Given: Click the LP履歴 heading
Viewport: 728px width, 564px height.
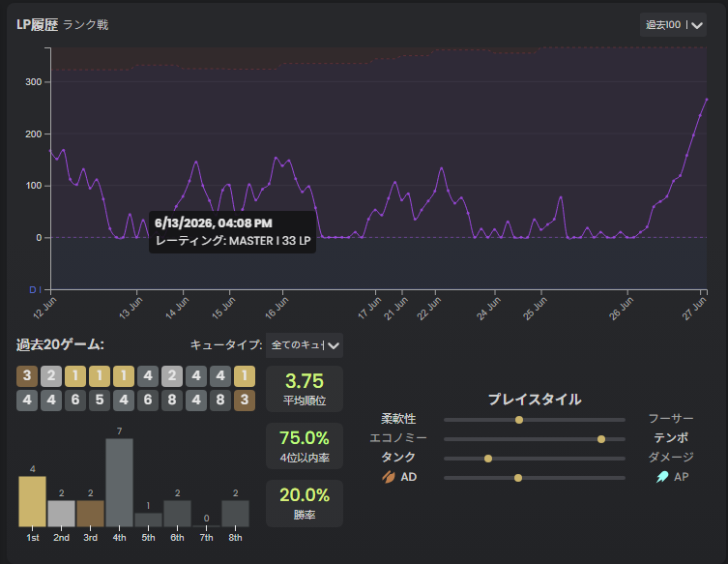Looking at the screenshot, I should click(x=37, y=24).
